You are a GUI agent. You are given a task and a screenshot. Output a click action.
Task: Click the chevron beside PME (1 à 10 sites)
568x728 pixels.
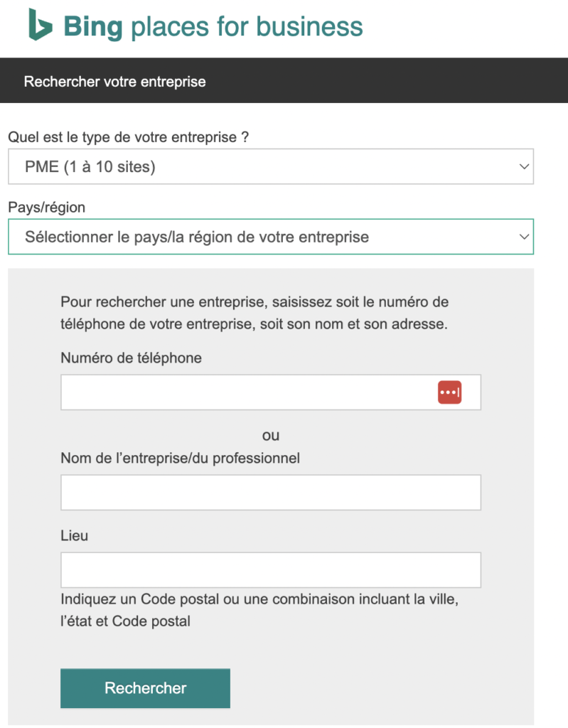(x=525, y=167)
